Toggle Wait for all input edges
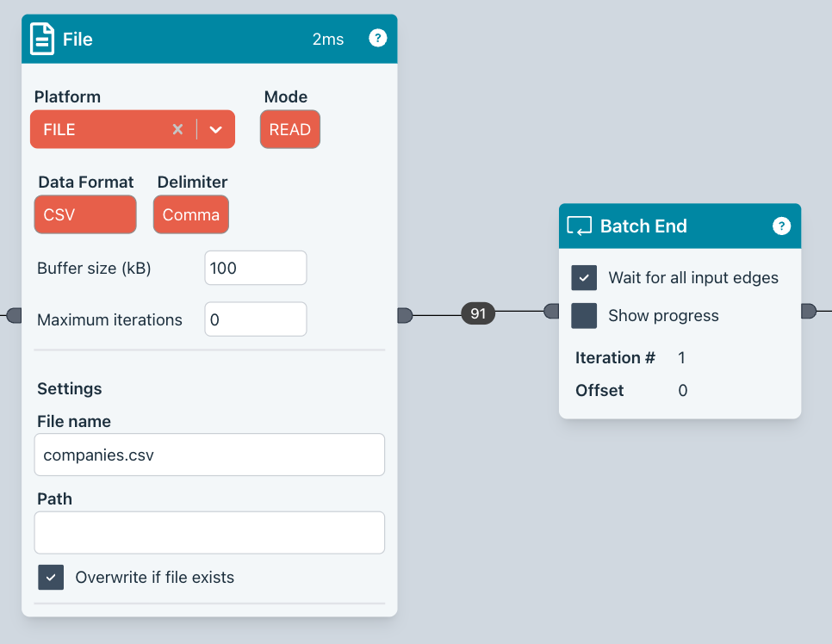Image resolution: width=832 pixels, height=644 pixels. (x=584, y=278)
